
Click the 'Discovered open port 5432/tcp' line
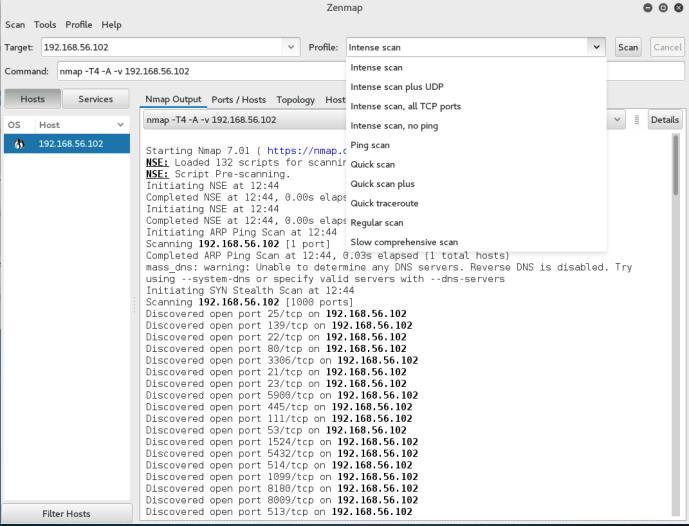(x=282, y=453)
